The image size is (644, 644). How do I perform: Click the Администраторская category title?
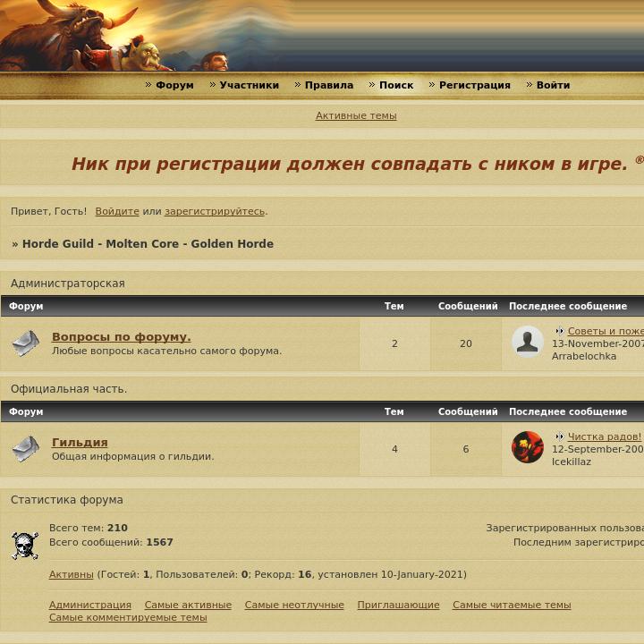click(68, 284)
